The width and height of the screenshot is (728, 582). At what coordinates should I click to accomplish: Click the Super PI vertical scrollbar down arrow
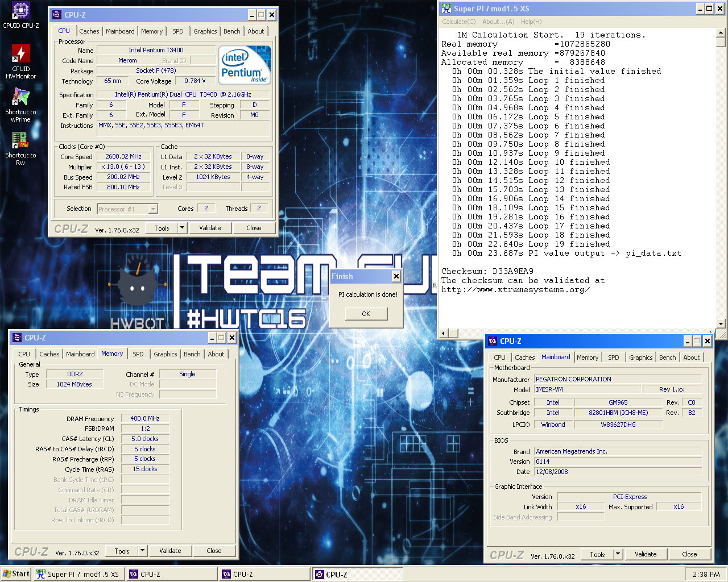click(721, 324)
